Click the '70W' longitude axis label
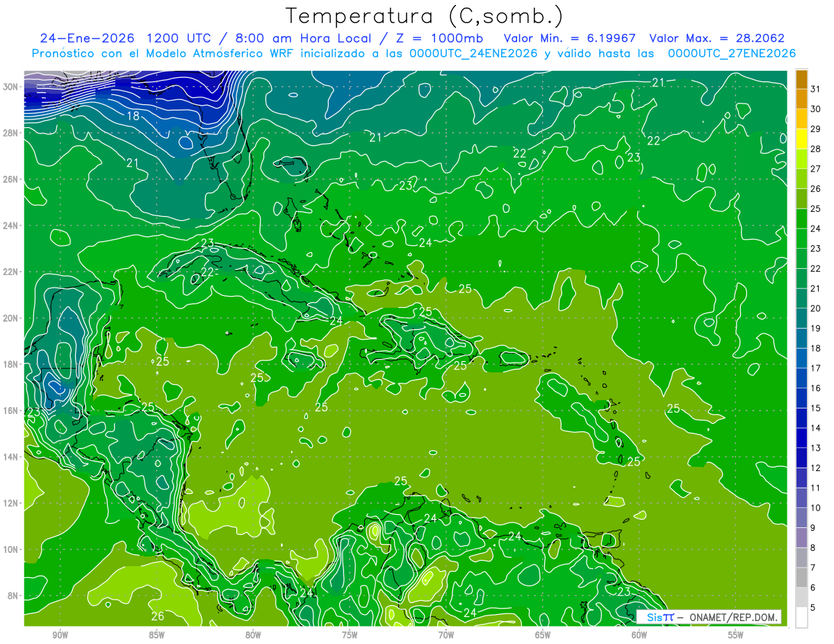The width and height of the screenshot is (834, 644). pos(446,635)
